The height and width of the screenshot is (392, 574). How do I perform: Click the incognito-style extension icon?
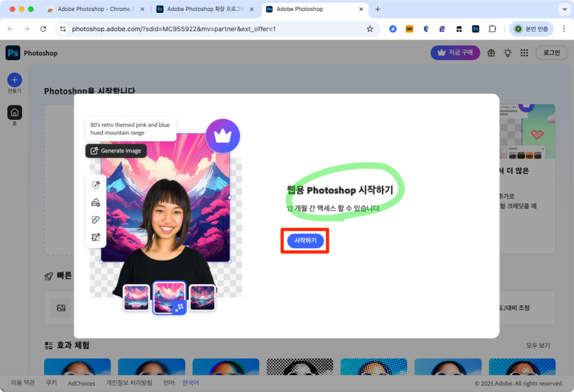pos(459,29)
